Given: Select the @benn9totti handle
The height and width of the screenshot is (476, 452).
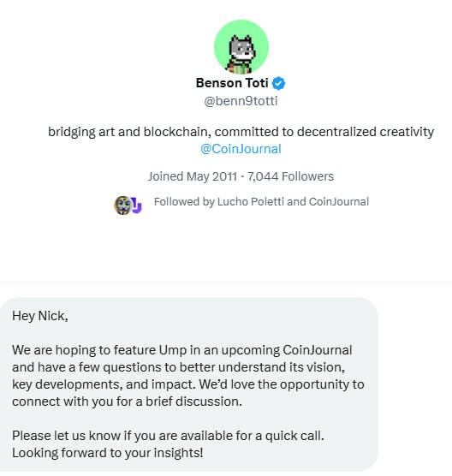Looking at the screenshot, I should click(x=241, y=101).
